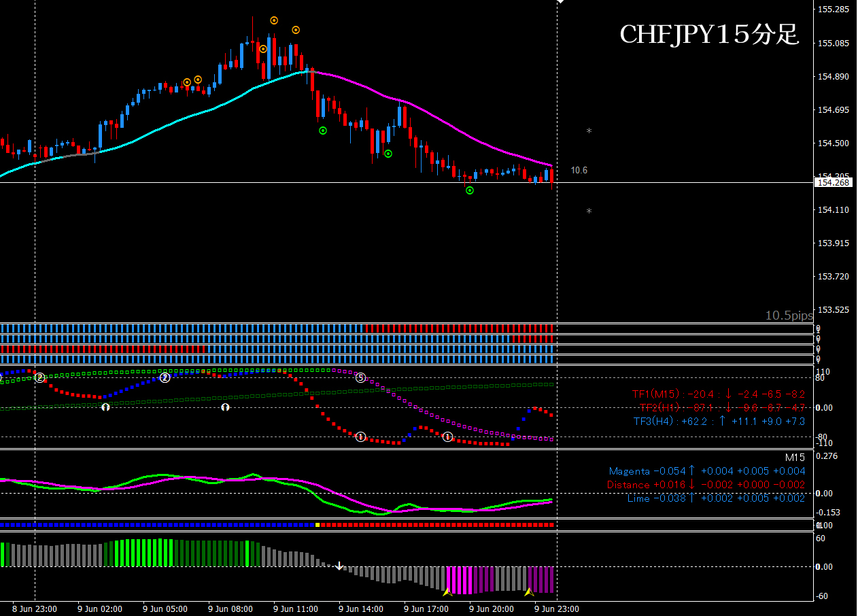The height and width of the screenshot is (616, 858).
Task: Click the Lime -0.038 readout
Action: pos(716,498)
